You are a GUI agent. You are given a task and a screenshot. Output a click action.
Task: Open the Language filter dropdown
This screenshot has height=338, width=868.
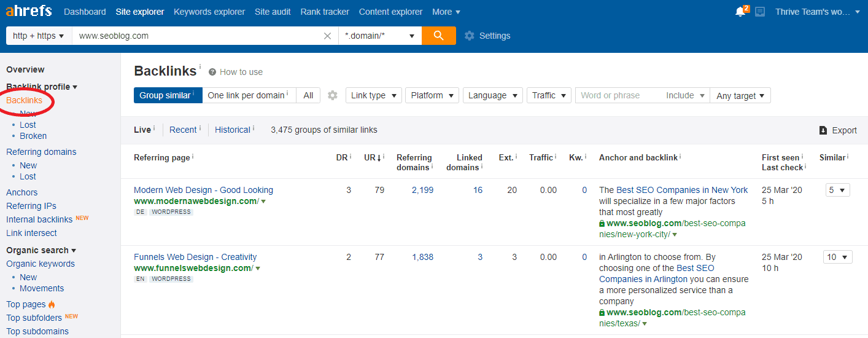[492, 95]
